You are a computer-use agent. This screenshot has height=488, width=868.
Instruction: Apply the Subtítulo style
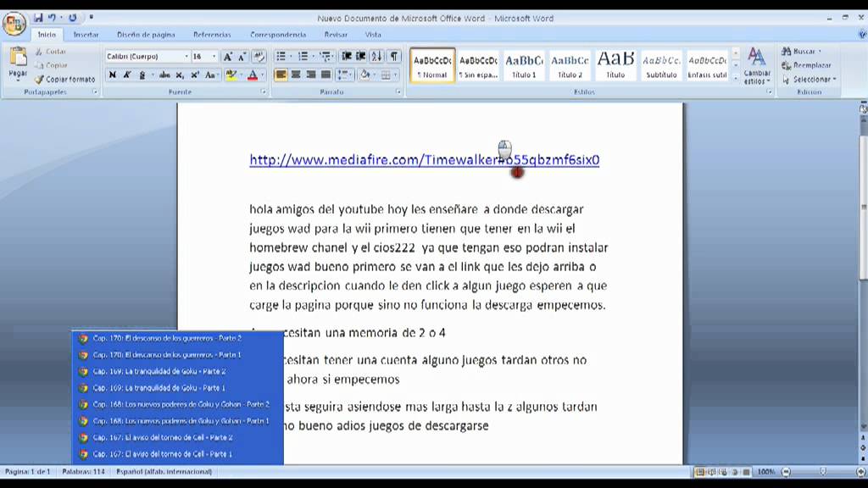tap(661, 65)
